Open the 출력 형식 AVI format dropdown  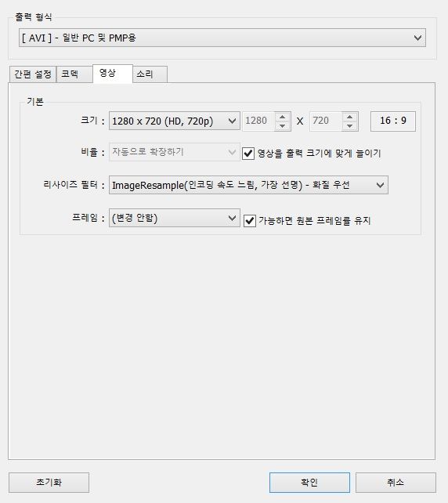[x=222, y=38]
